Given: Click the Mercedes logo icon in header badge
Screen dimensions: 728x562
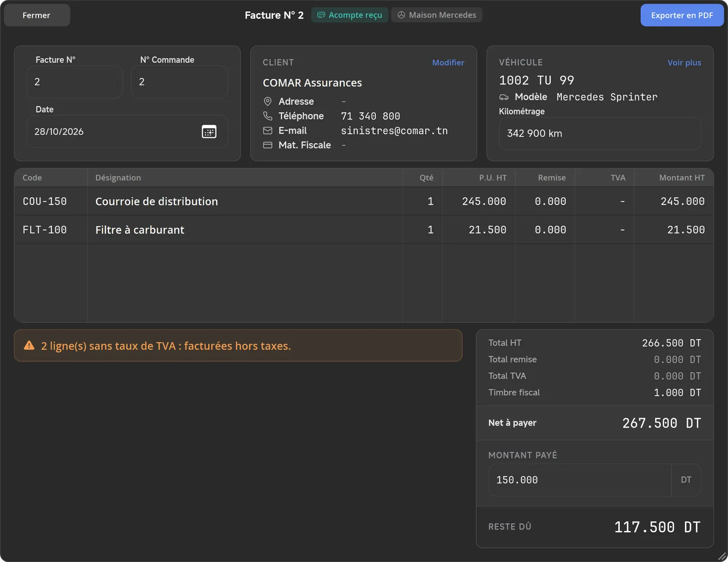Looking at the screenshot, I should click(401, 15).
